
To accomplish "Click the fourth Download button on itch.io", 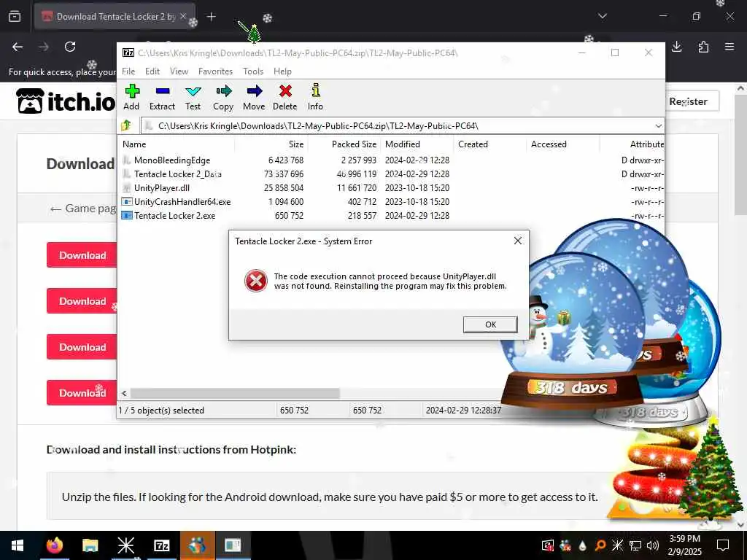I will coord(82,393).
